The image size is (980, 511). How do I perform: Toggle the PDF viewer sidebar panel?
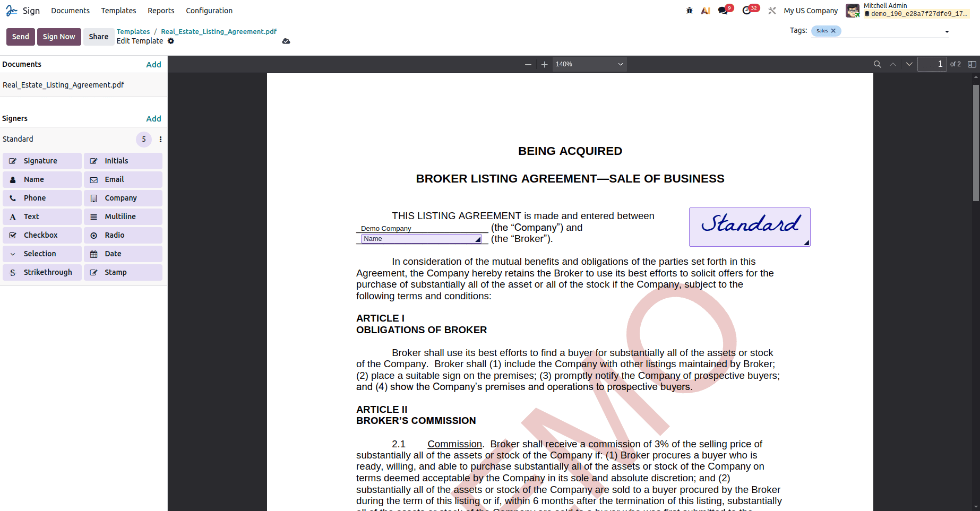(x=972, y=64)
